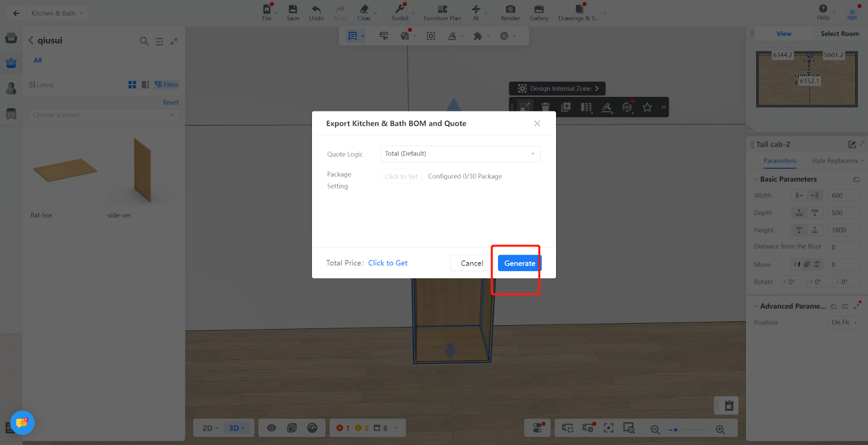
Task: Select the flat-hor board thumbnail
Action: (65, 171)
